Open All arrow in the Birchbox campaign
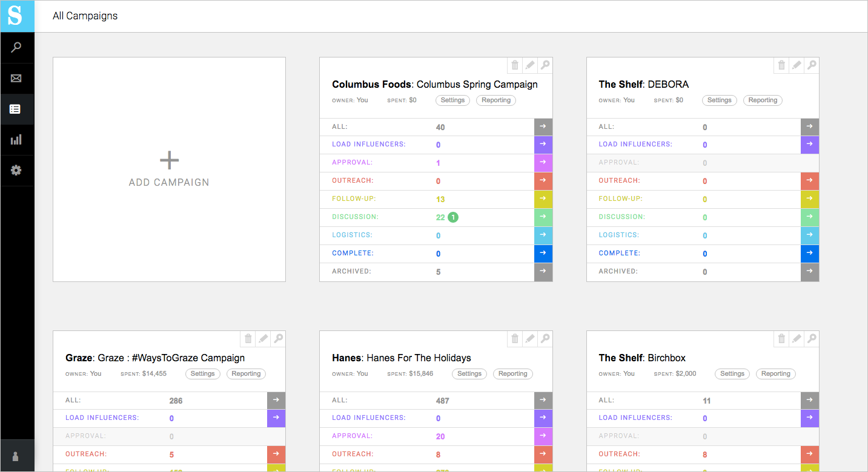Viewport: 868px width, 472px height. point(810,400)
